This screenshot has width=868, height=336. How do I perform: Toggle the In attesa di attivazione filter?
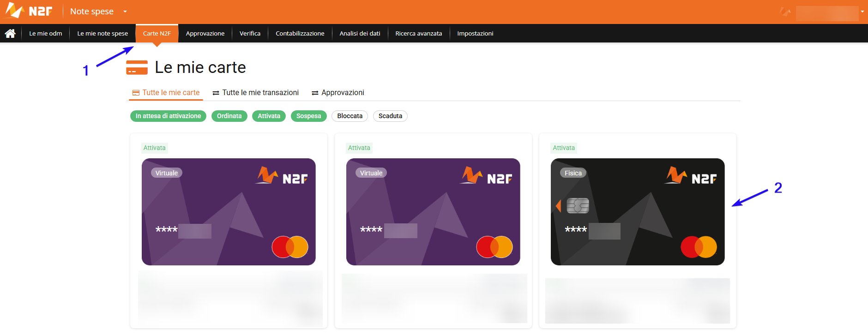[x=168, y=116]
